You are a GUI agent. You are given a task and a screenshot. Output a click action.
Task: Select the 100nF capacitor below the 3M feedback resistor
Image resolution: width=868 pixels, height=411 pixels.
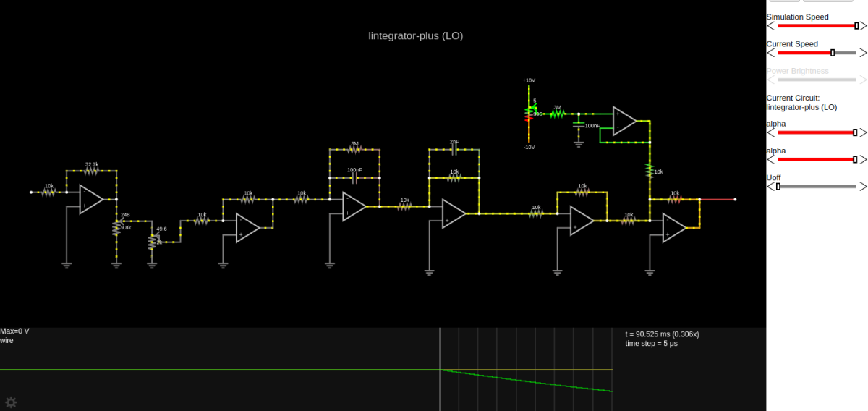coord(354,177)
